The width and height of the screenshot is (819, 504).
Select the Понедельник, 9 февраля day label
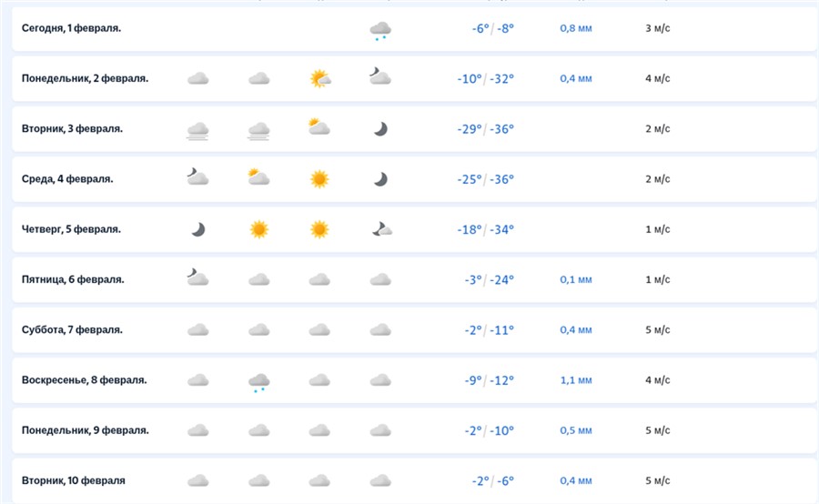click(x=86, y=430)
